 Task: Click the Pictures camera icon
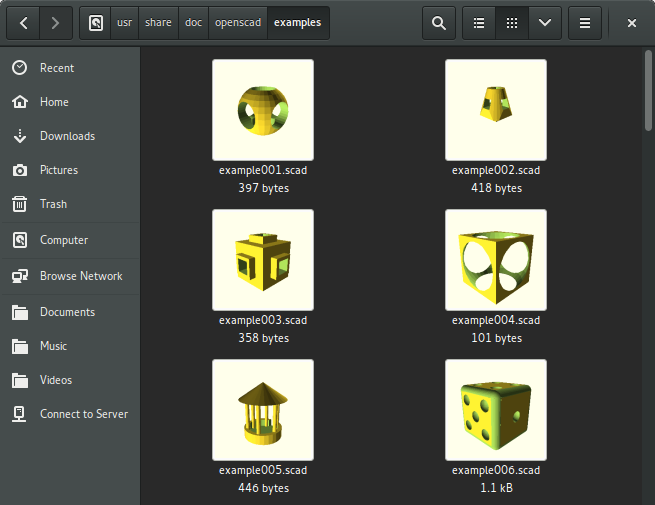[20, 170]
